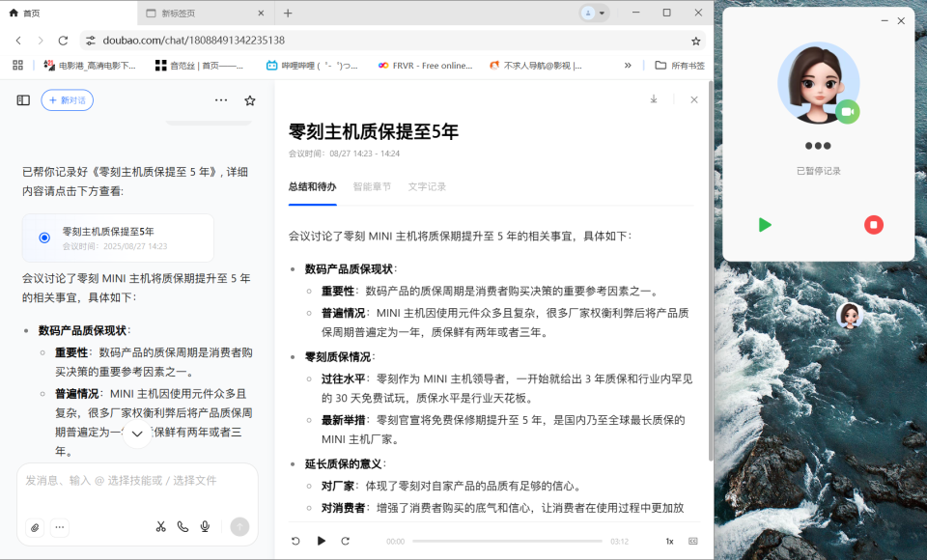Select the scissors screenshot tool
The width and height of the screenshot is (927, 560).
161,526
